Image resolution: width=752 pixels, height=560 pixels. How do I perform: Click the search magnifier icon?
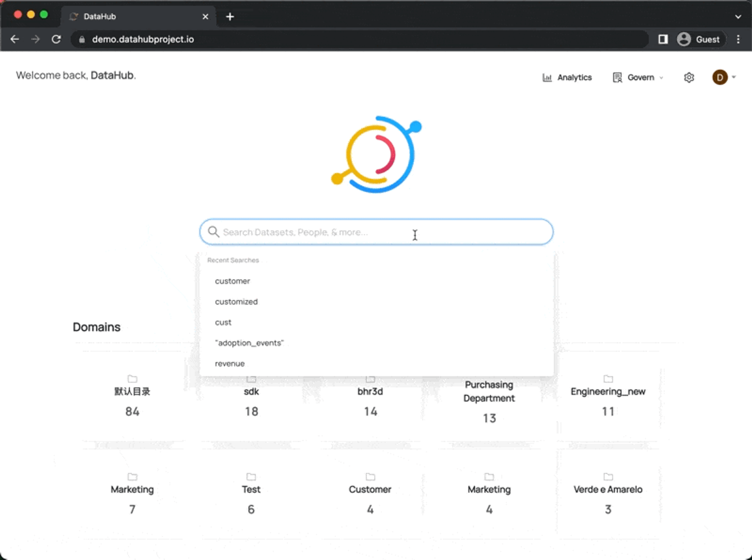pyautogui.click(x=213, y=232)
